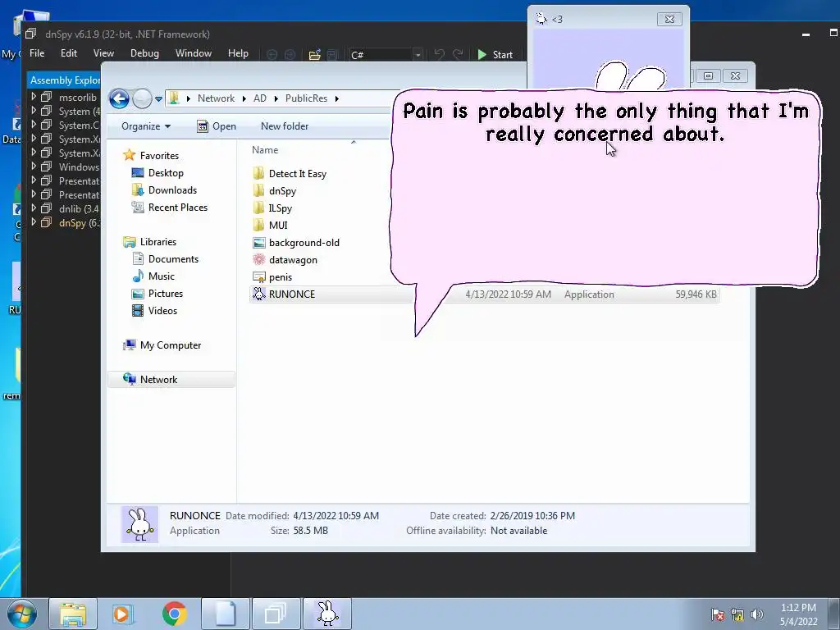Image resolution: width=840 pixels, height=630 pixels.
Task: Click the dnSpy Undo toolbar icon
Action: coord(440,55)
